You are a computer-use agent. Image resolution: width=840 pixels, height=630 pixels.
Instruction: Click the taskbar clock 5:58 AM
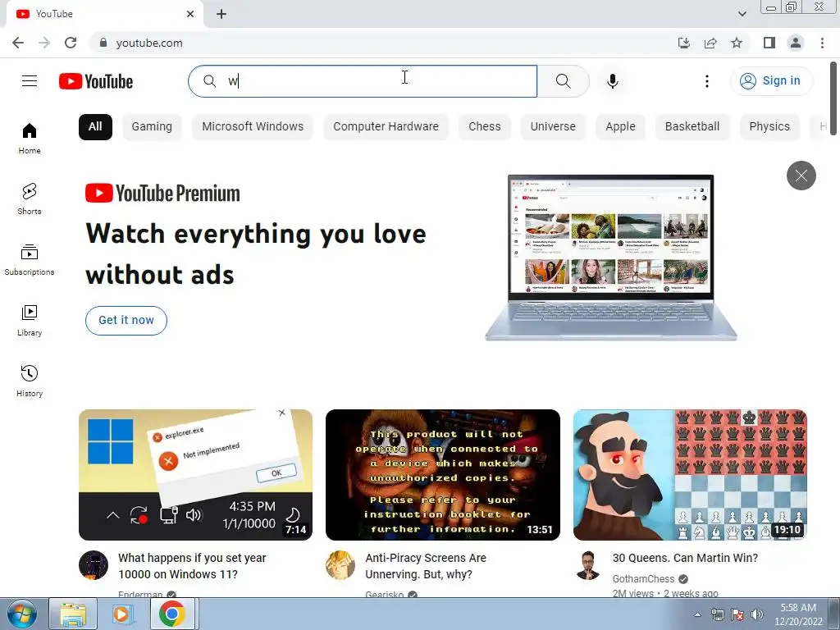click(798, 614)
